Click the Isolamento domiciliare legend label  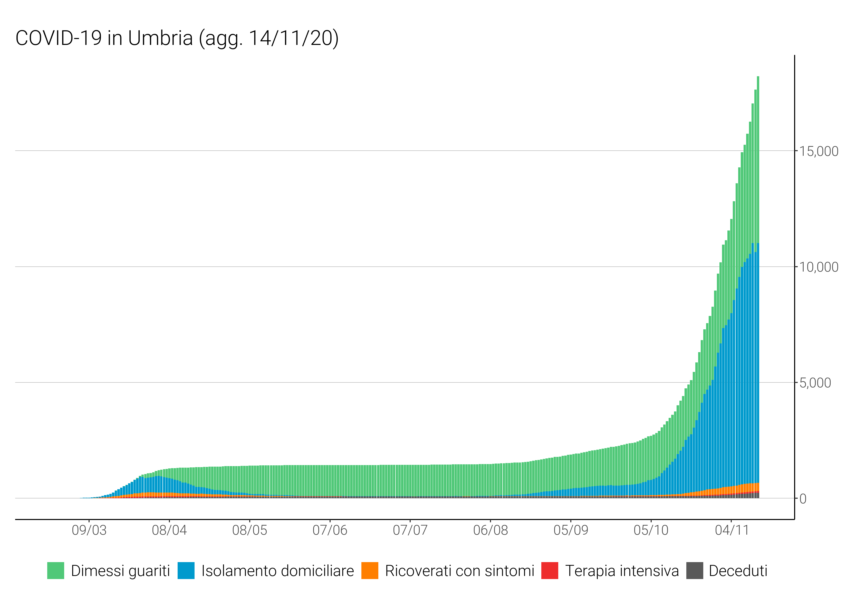pos(277,571)
